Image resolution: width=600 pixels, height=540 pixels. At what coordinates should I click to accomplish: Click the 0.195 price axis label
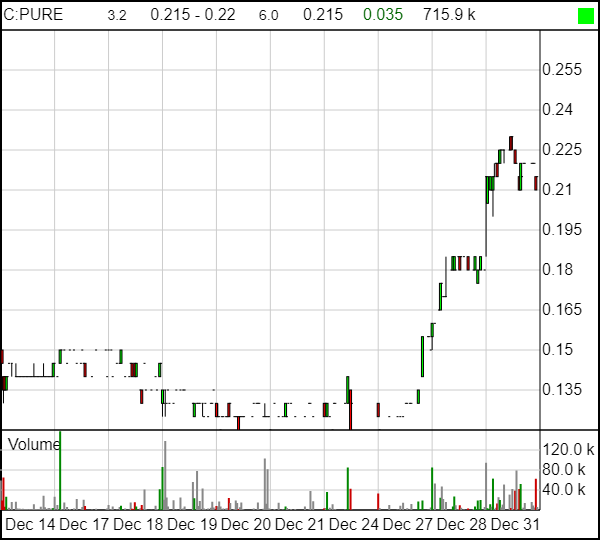pyautogui.click(x=562, y=230)
